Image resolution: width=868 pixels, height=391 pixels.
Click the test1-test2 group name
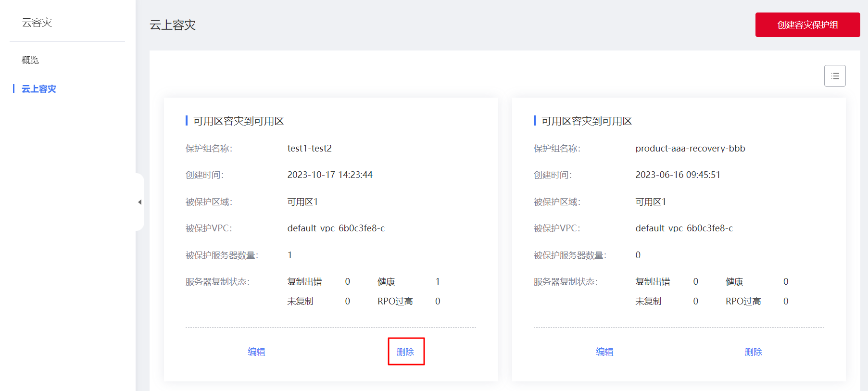pyautogui.click(x=309, y=149)
